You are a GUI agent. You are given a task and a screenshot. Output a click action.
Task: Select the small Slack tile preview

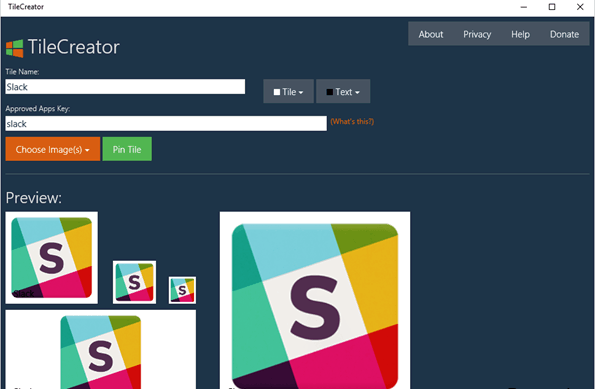(134, 282)
